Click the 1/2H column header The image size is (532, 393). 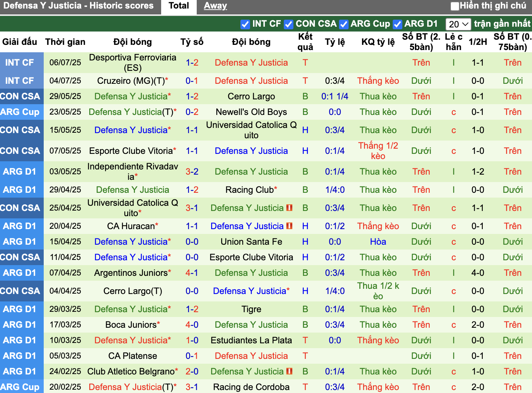(x=478, y=42)
